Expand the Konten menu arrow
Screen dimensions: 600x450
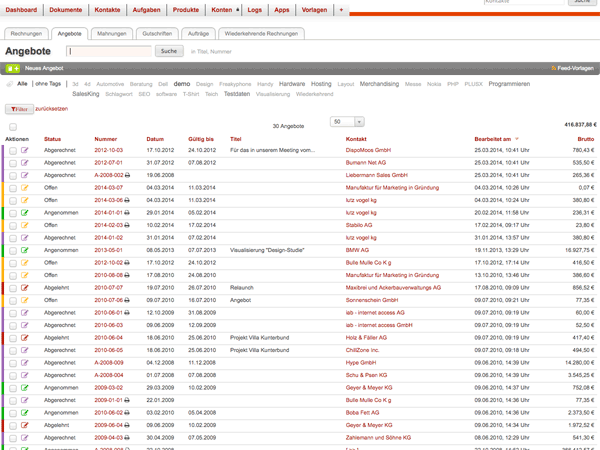238,10
